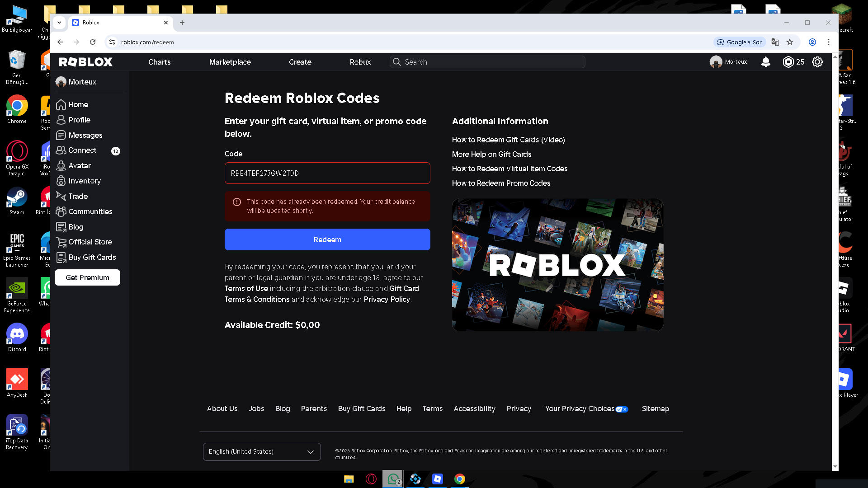This screenshot has height=488, width=868.
Task: Click the Roblox Search field
Action: pos(487,62)
